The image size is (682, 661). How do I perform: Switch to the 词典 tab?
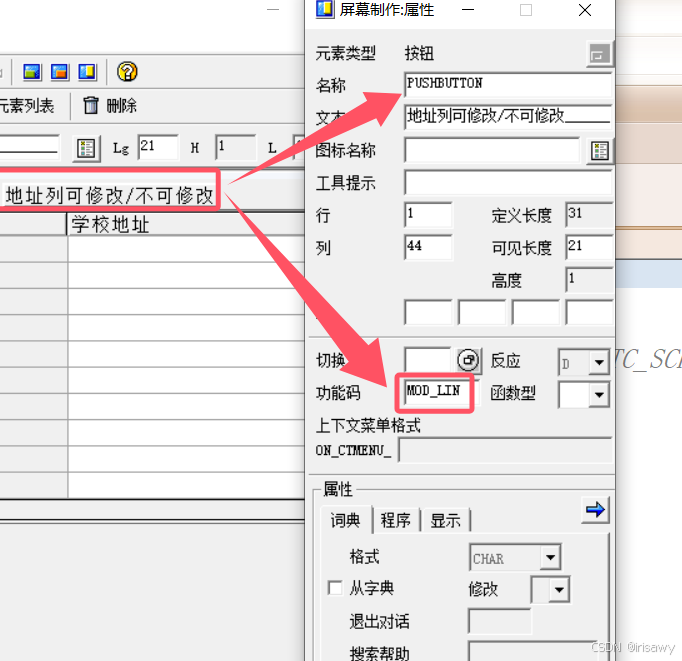(x=345, y=520)
